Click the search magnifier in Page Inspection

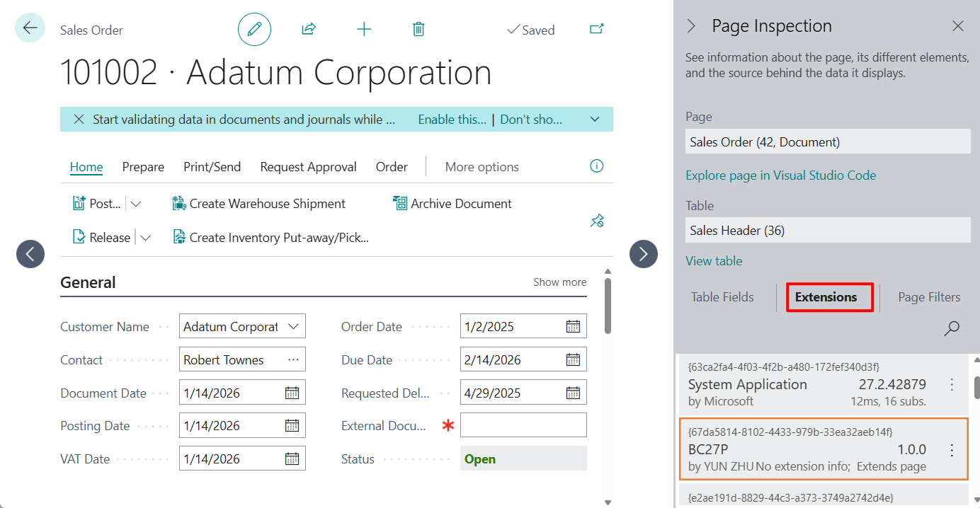[x=952, y=328]
